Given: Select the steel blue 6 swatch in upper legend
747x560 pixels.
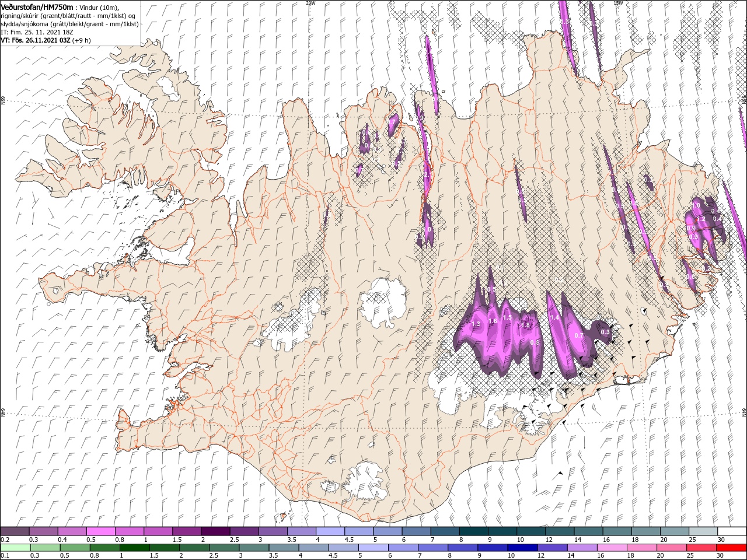Looking at the screenshot, I should [x=416, y=531].
